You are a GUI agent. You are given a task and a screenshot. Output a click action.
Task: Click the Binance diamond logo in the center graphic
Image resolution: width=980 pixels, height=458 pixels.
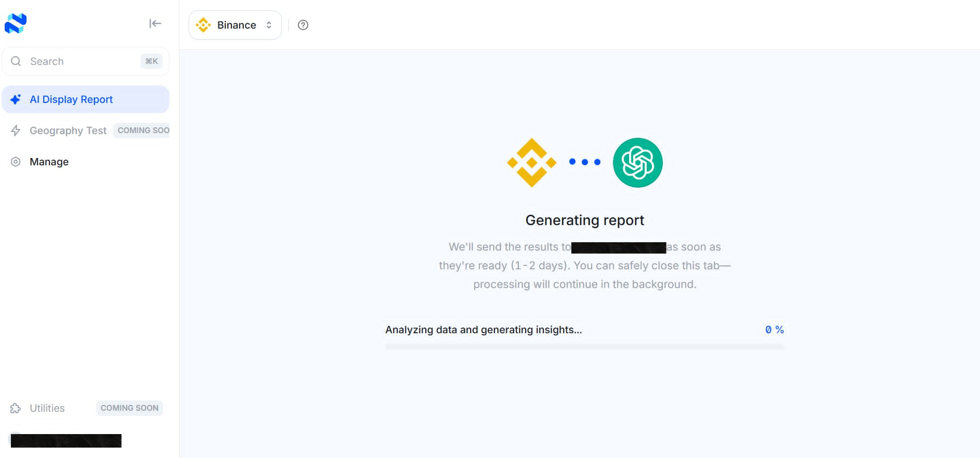[531, 162]
